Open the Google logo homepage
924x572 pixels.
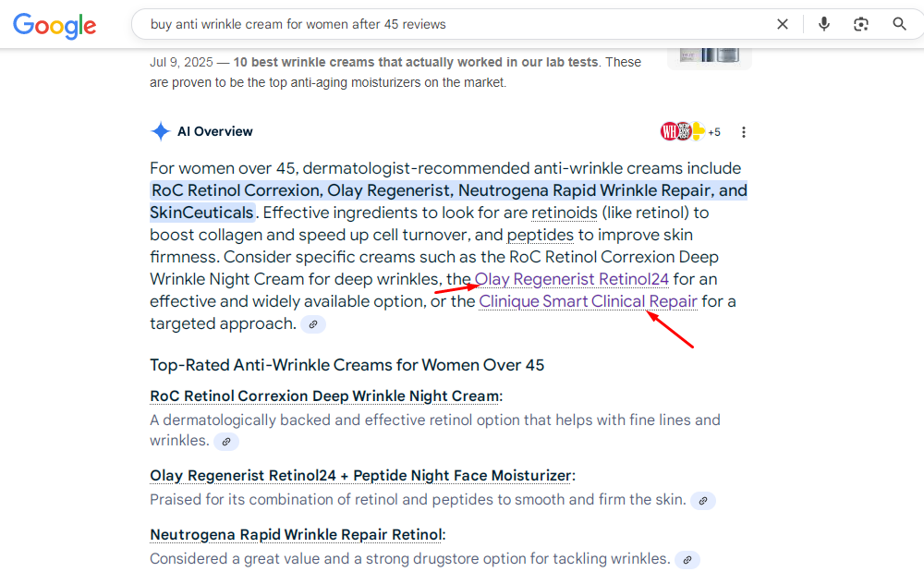[55, 25]
